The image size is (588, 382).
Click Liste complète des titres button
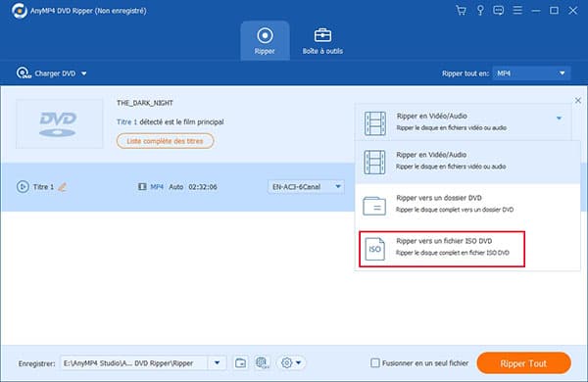pyautogui.click(x=165, y=141)
